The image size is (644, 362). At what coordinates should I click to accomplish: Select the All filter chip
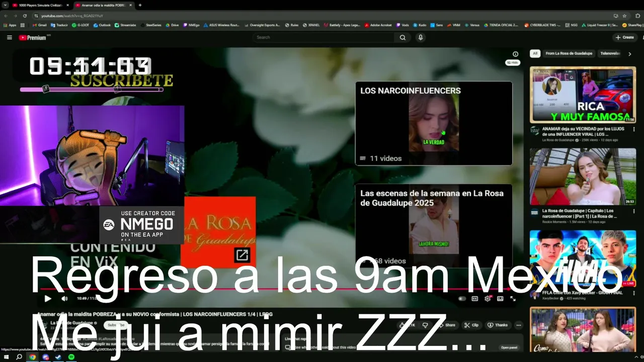(x=535, y=53)
